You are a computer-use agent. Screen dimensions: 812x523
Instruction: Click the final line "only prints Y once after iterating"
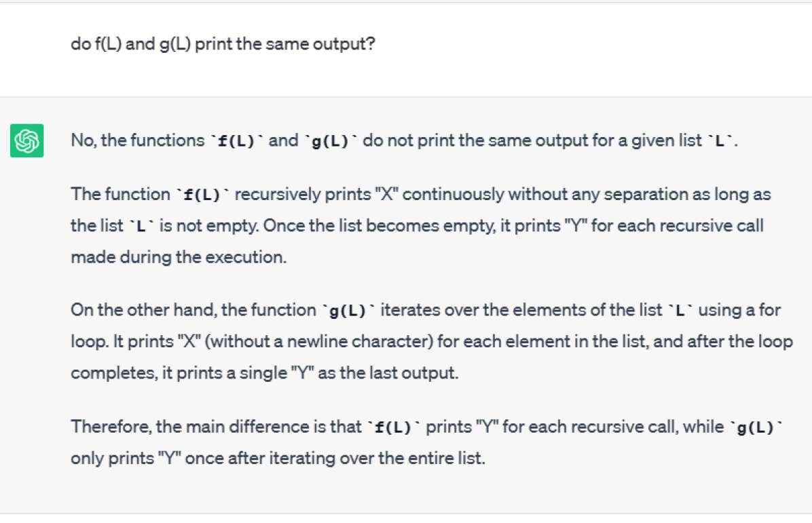[278, 459]
